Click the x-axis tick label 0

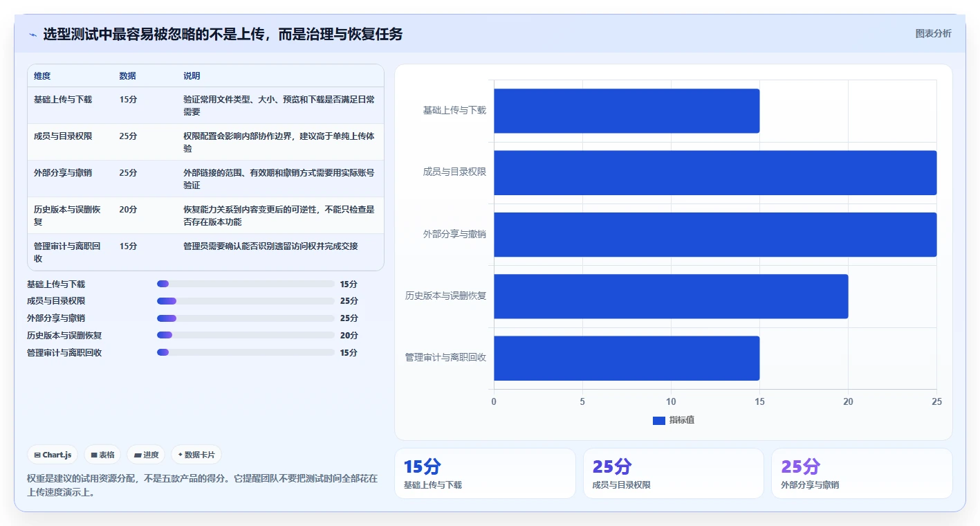pyautogui.click(x=494, y=402)
